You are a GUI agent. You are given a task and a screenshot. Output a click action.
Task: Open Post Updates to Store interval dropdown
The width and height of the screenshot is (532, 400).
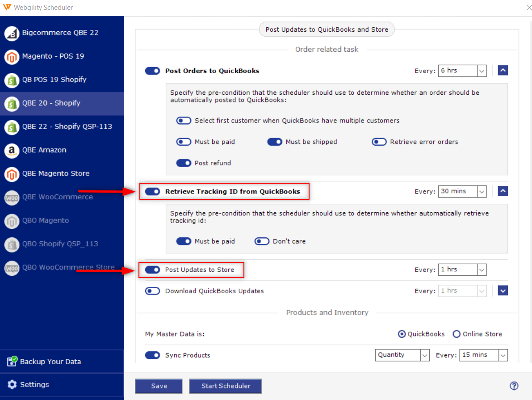pos(462,269)
